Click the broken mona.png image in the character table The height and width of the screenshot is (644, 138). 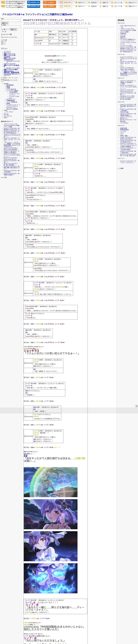pos(39,38)
